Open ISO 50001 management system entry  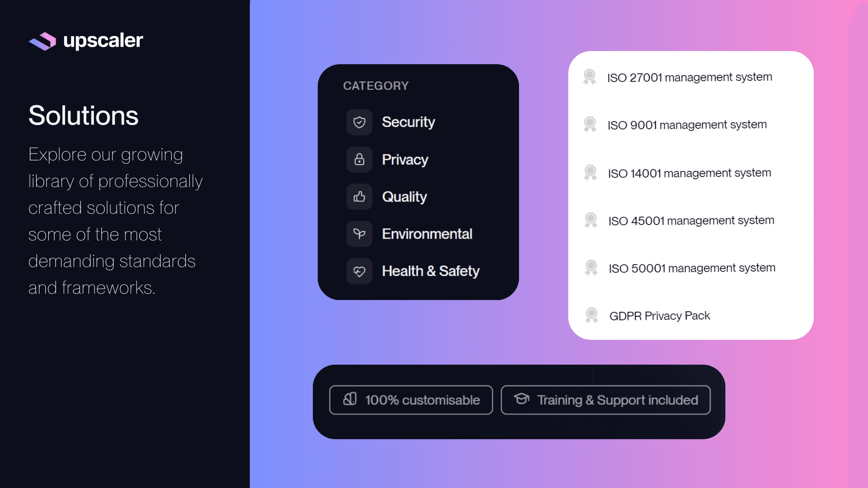692,268
